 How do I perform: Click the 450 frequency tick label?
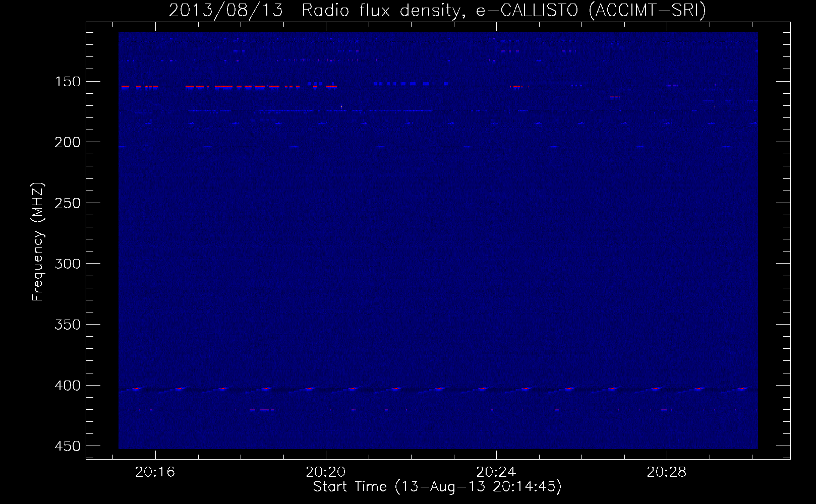click(x=68, y=446)
